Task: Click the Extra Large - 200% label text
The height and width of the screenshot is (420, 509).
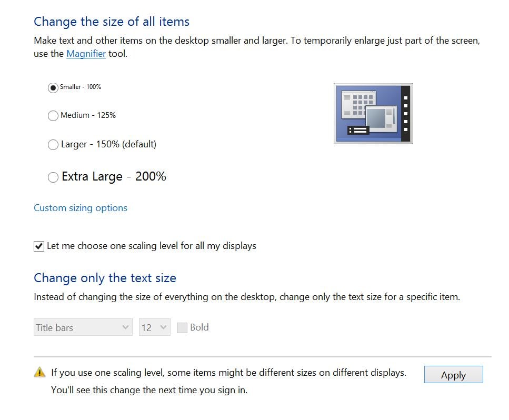Action: click(x=114, y=176)
